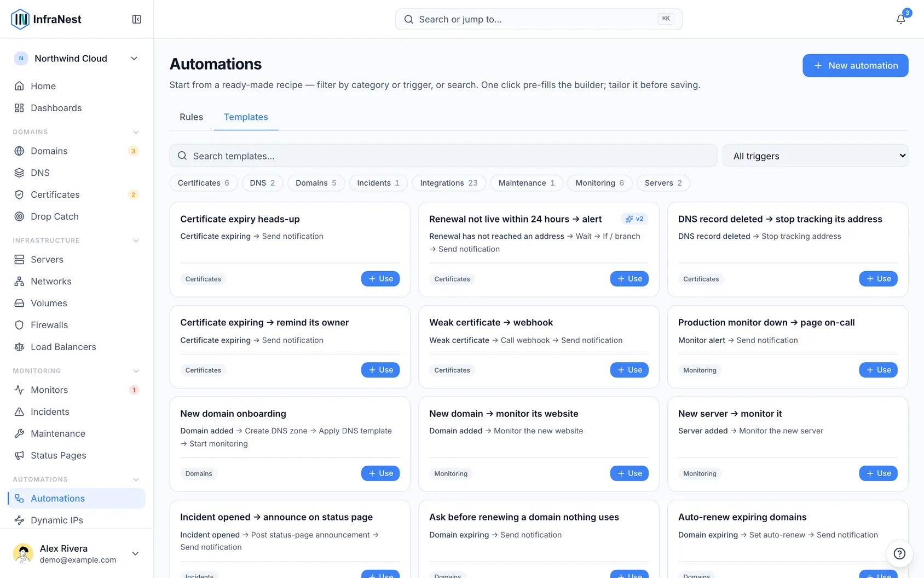The width and height of the screenshot is (924, 578).
Task: Click the New automation button
Action: (x=855, y=65)
